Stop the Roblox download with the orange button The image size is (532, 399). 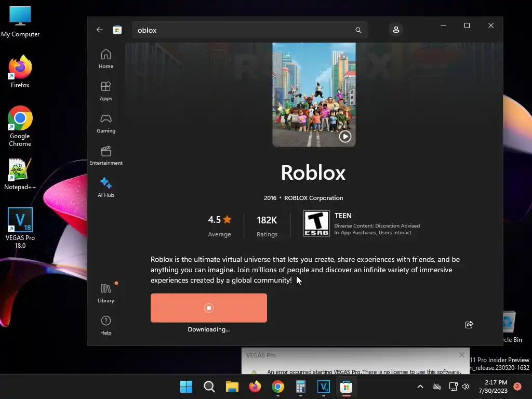(209, 308)
